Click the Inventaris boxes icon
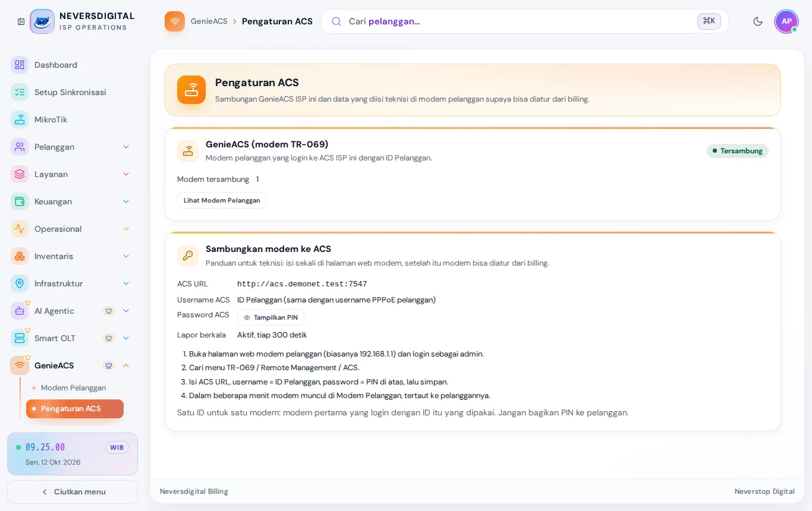The image size is (812, 511). coord(20,256)
